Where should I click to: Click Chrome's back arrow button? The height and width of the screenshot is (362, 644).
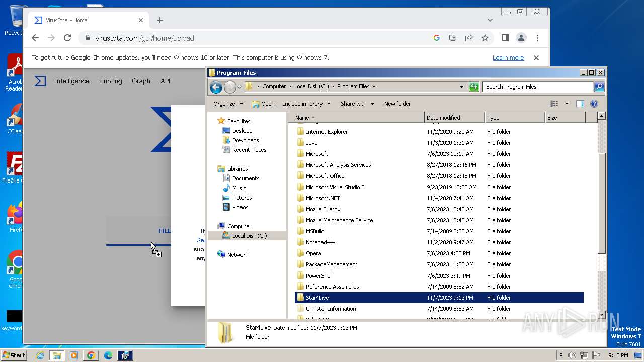point(35,38)
